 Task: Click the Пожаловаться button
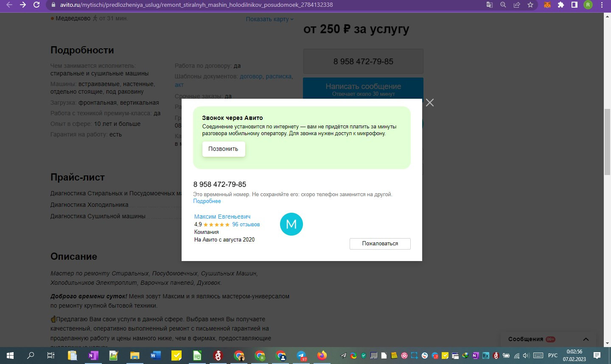pos(380,244)
